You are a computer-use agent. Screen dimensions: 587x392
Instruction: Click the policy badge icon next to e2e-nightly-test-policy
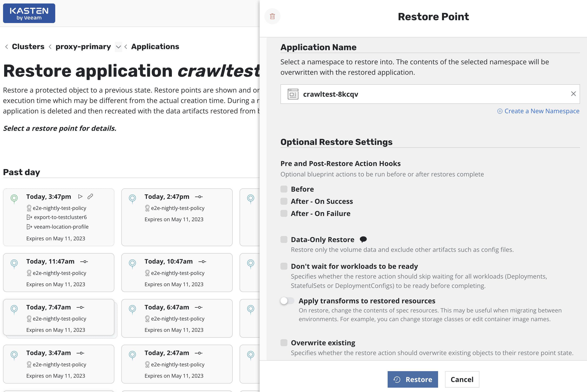29,208
